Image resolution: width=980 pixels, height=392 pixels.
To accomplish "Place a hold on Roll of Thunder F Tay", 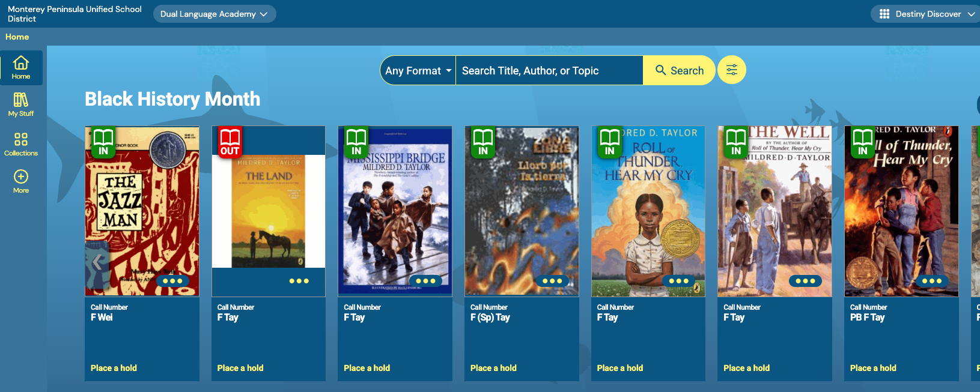I will [x=620, y=368].
